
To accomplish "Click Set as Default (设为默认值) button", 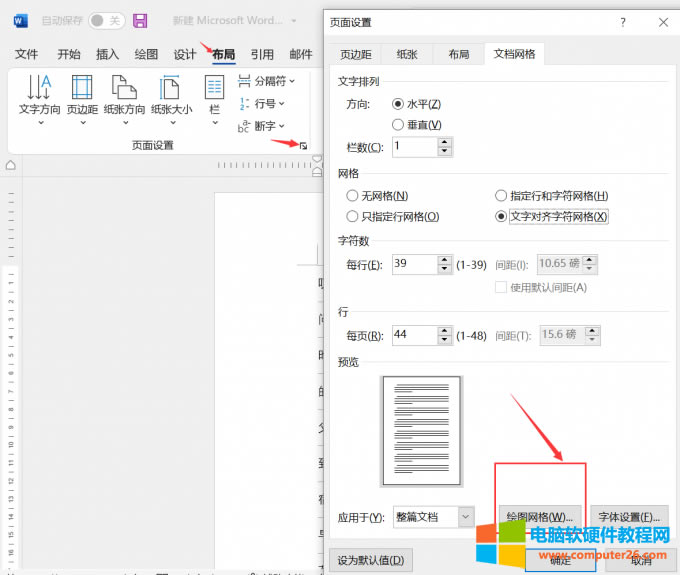I will [370, 560].
